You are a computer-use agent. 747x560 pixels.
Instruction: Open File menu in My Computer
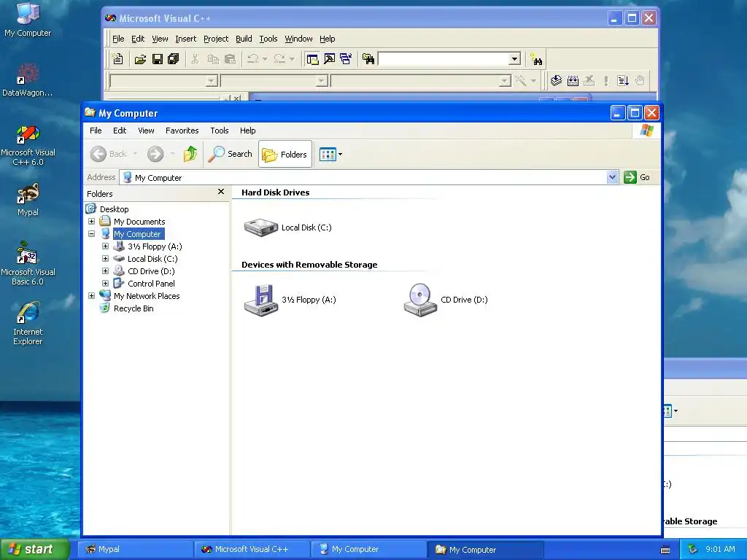(x=96, y=131)
